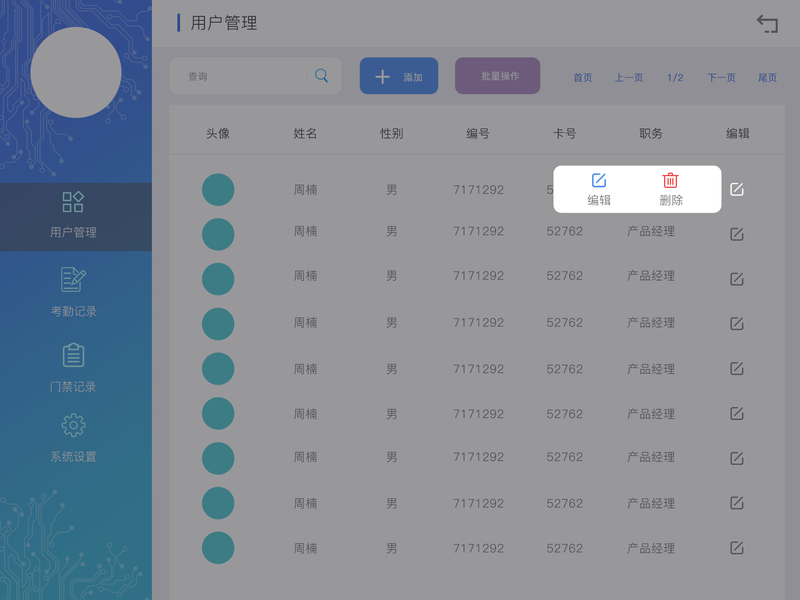Click the sidebar profile avatar circle

(x=76, y=72)
